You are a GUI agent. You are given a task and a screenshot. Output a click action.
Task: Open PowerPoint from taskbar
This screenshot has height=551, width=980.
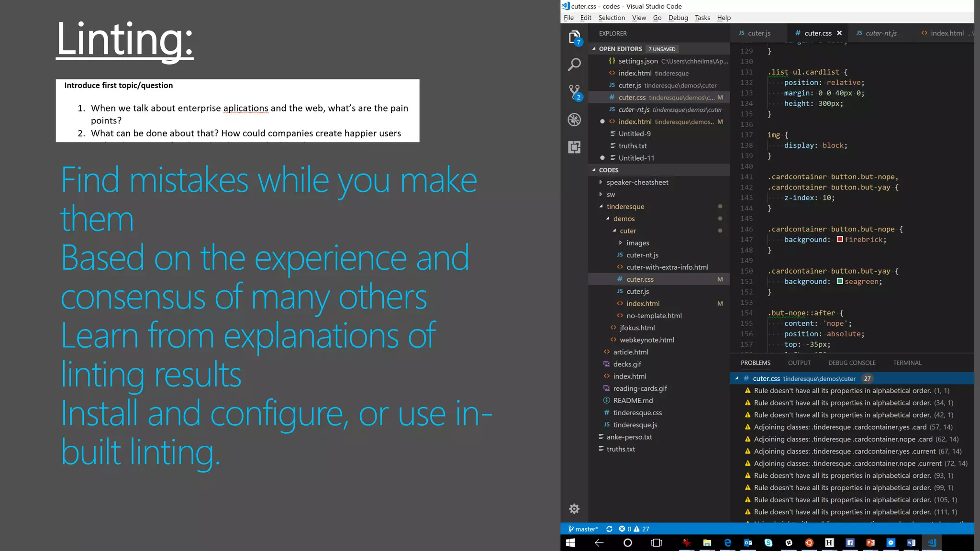870,543
